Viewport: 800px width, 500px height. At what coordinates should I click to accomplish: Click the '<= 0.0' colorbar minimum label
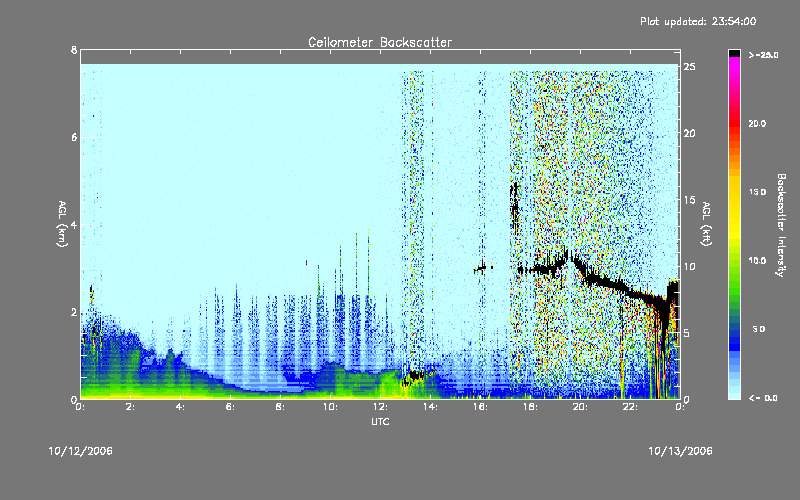[x=763, y=398]
